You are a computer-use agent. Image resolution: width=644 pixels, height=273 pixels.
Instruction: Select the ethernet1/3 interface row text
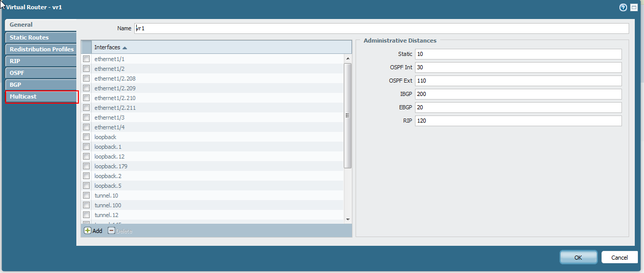(109, 118)
